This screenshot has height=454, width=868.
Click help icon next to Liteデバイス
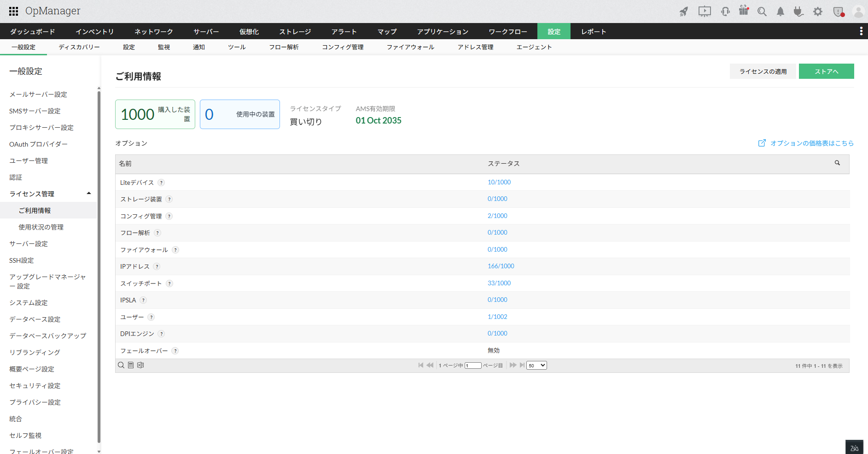(161, 183)
